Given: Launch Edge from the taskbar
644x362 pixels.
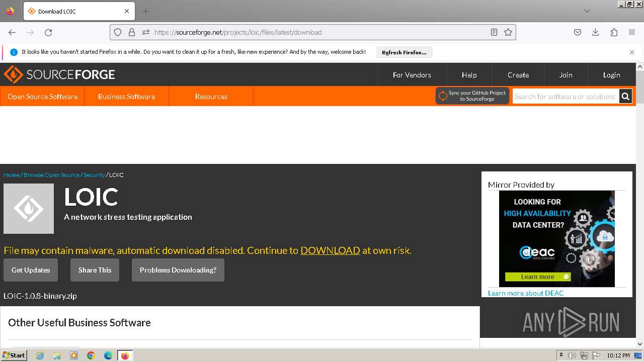Looking at the screenshot, I should 108,355.
